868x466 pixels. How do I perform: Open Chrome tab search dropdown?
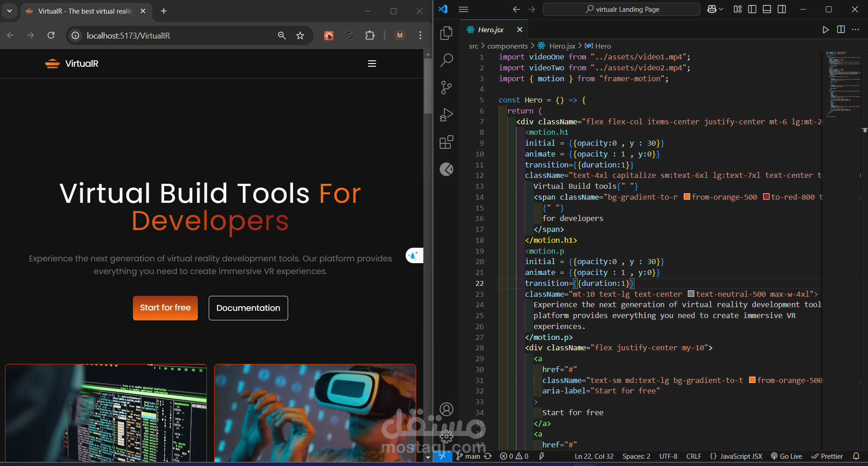10,11
